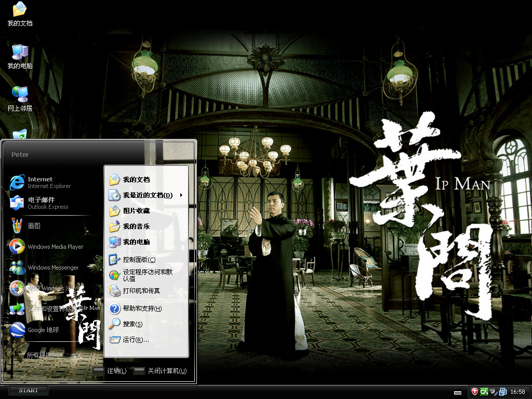The height and width of the screenshot is (399, 532).
Task: Open 帮助和支持 from the Start menu
Action: [146, 309]
